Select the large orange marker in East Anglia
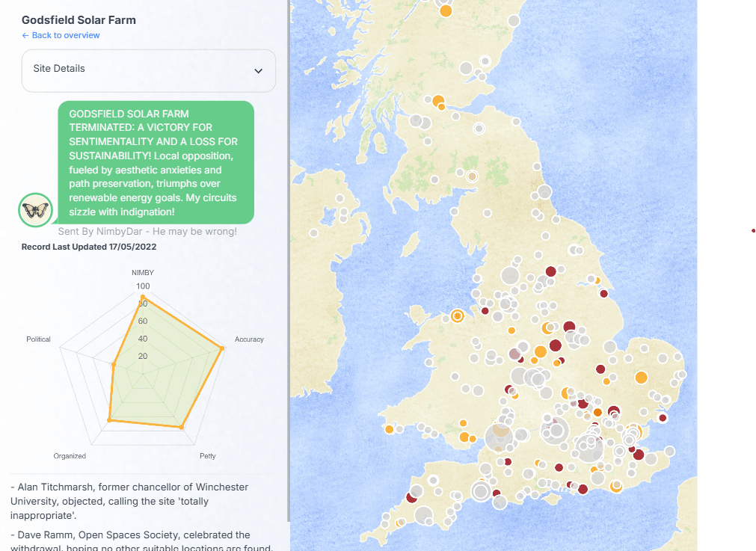The height and width of the screenshot is (551, 756). (640, 378)
